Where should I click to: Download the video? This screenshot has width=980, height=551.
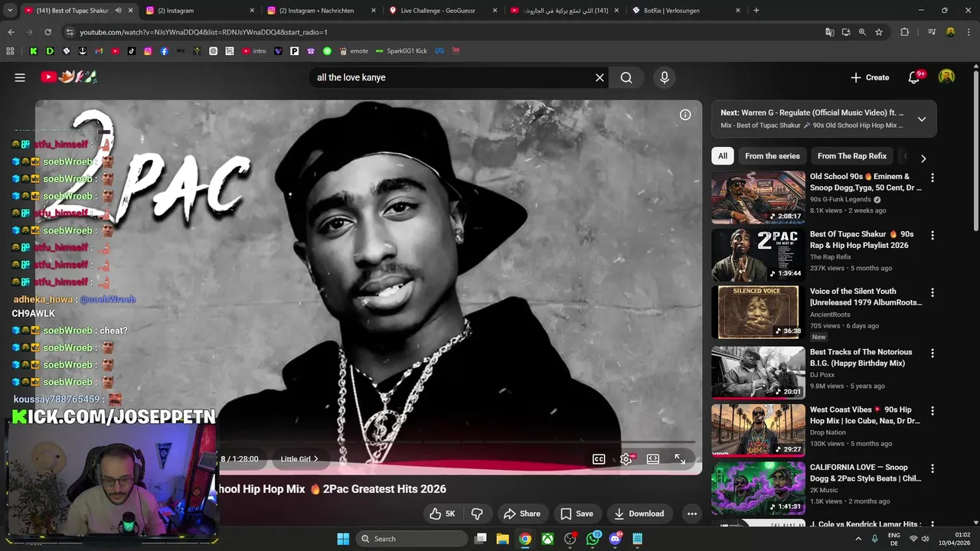tap(639, 514)
